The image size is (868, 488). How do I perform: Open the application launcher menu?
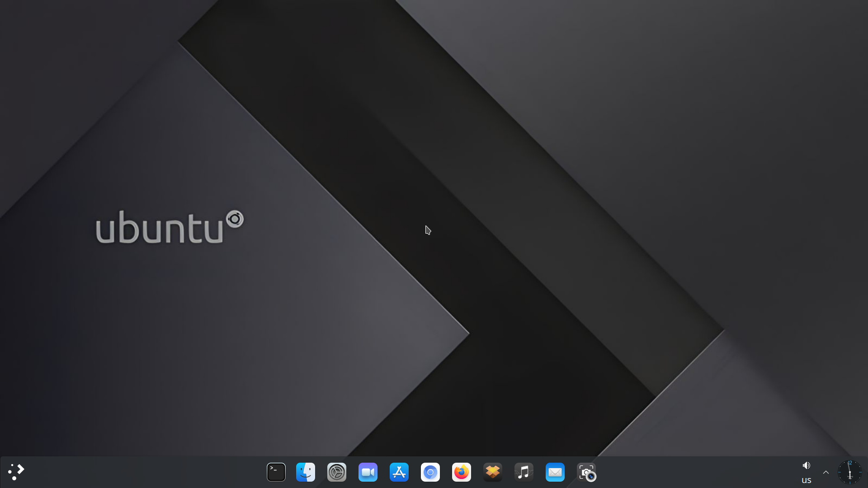tap(16, 472)
